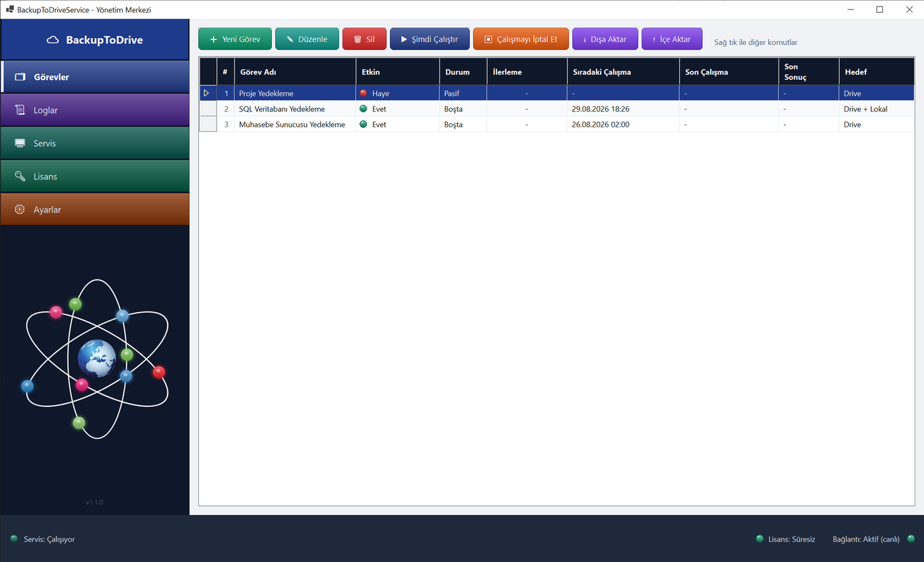Click Bağlantı: Aktif (canlı) status text
Image resolution: width=924 pixels, height=562 pixels.
866,539
